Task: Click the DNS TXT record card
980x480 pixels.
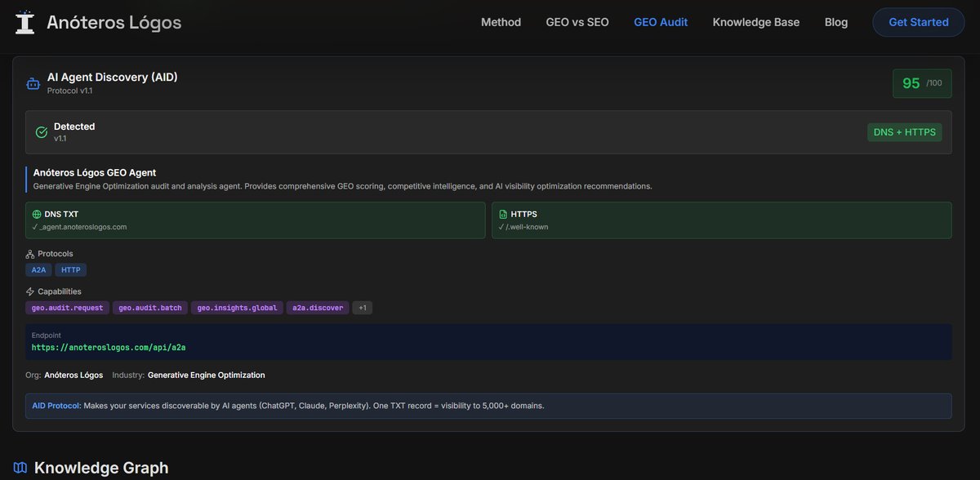Action: tap(256, 220)
